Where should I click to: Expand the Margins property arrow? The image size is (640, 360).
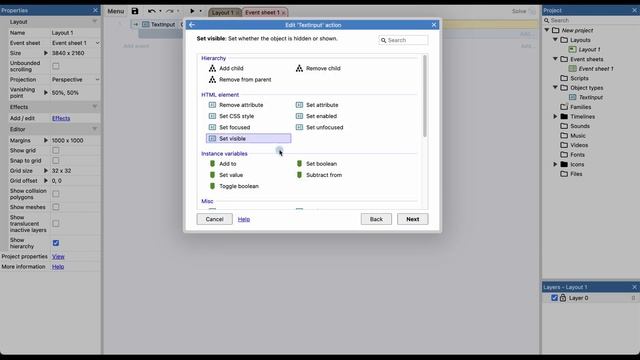(46, 140)
